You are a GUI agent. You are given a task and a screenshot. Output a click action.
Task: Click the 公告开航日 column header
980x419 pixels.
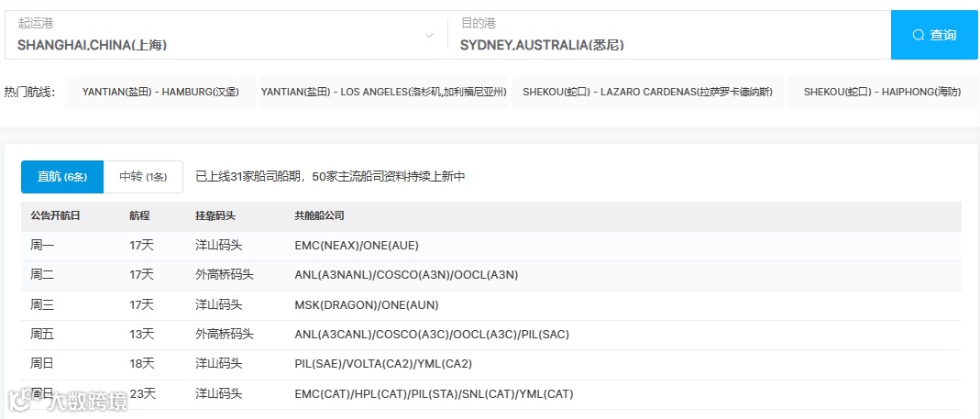[55, 215]
